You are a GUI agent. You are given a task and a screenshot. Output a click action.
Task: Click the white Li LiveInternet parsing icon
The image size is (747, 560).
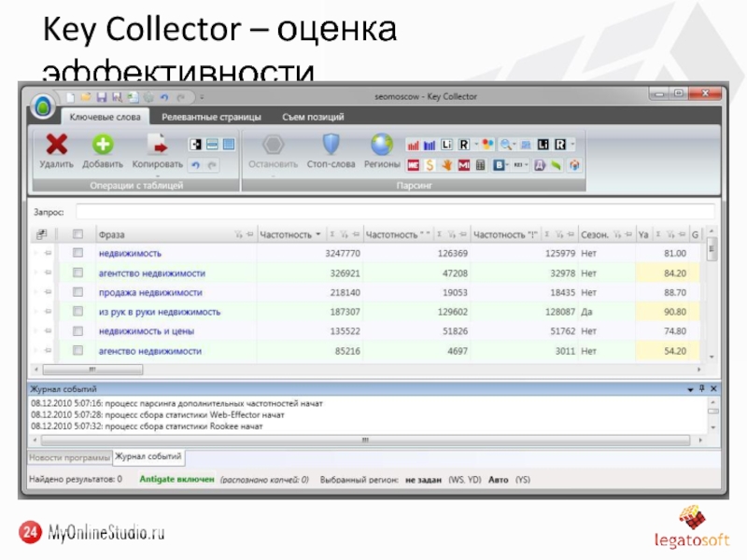pos(446,145)
